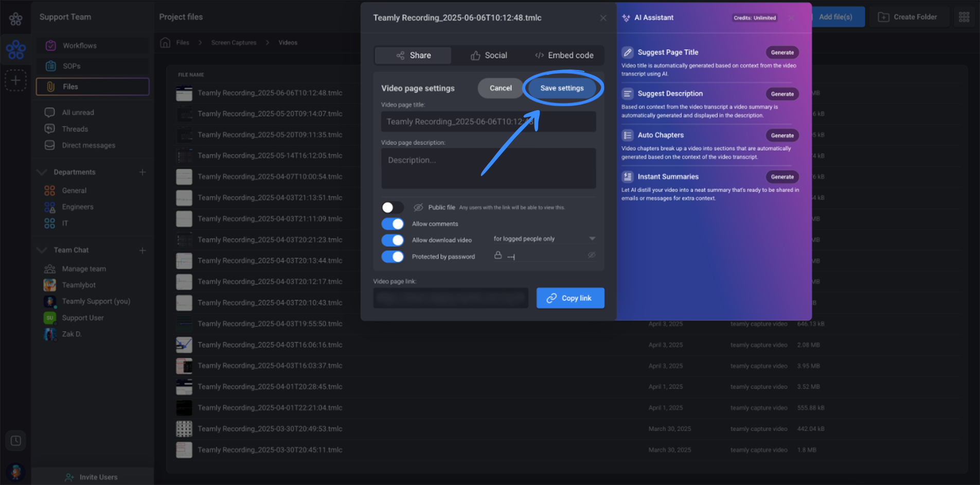Viewport: 980px width, 485px height.
Task: Click the Video page link field
Action: click(x=451, y=298)
